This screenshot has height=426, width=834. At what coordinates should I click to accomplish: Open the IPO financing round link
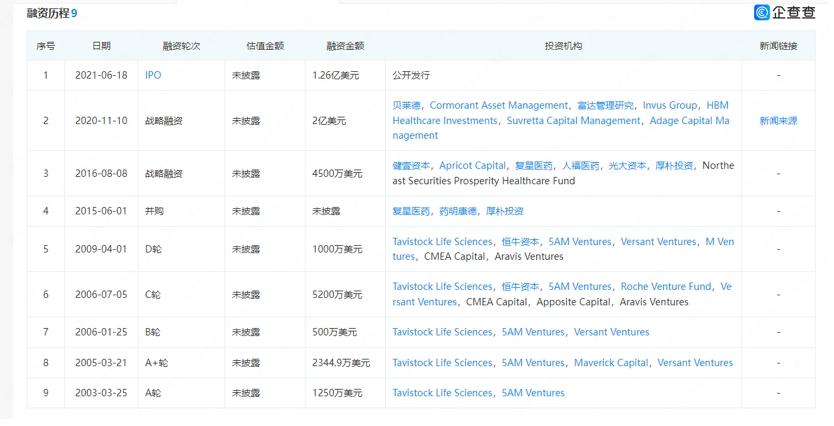point(153,75)
